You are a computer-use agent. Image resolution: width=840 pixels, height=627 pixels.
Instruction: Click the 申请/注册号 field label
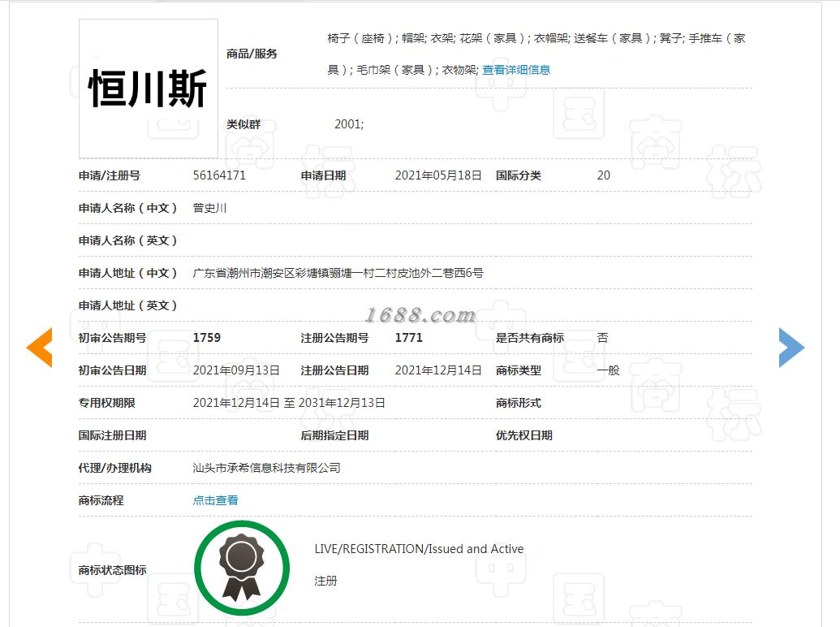pos(110,175)
